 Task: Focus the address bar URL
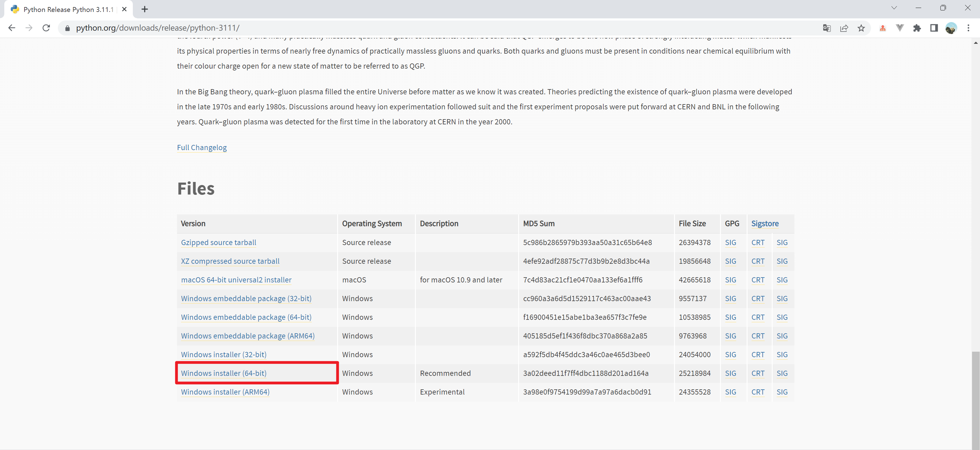[x=157, y=28]
